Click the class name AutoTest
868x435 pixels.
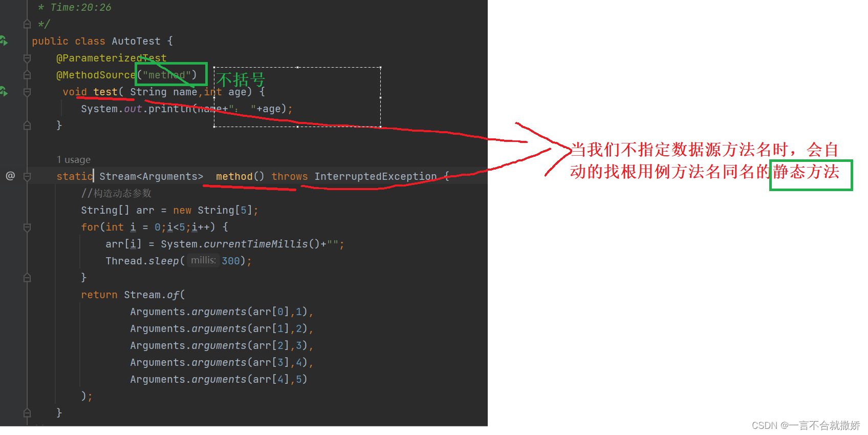136,41
